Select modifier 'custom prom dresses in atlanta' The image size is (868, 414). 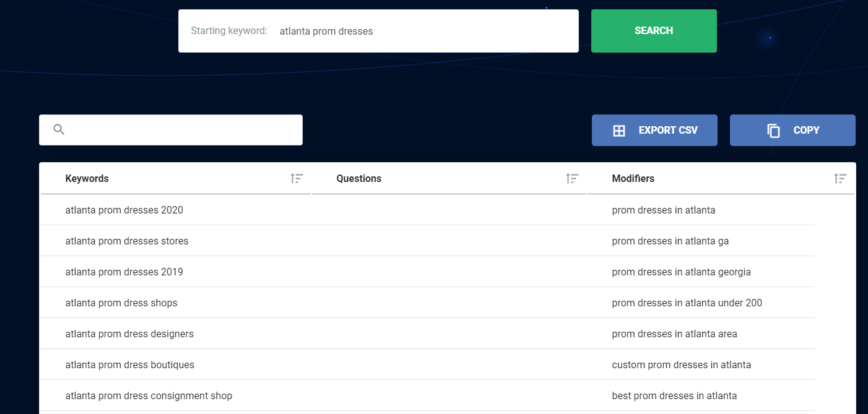pyautogui.click(x=682, y=364)
